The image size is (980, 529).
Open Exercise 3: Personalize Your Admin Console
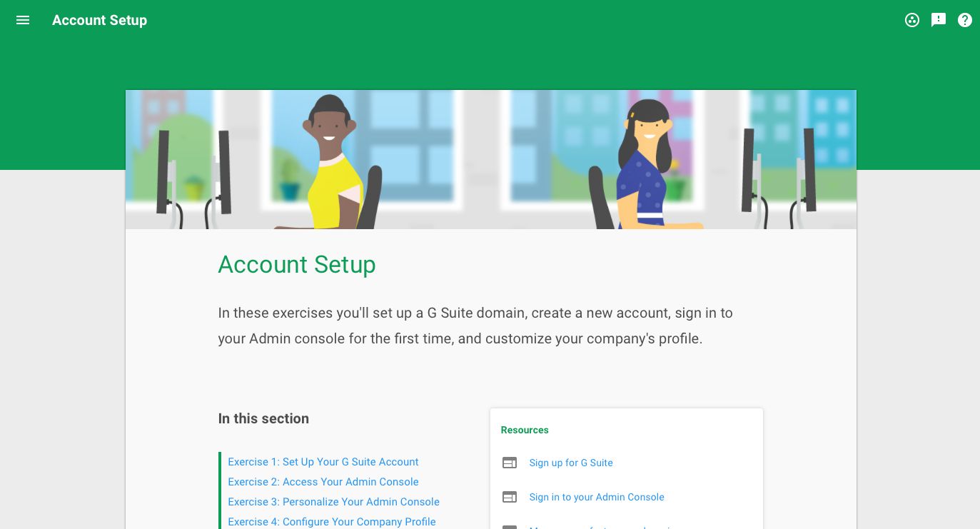click(x=333, y=502)
